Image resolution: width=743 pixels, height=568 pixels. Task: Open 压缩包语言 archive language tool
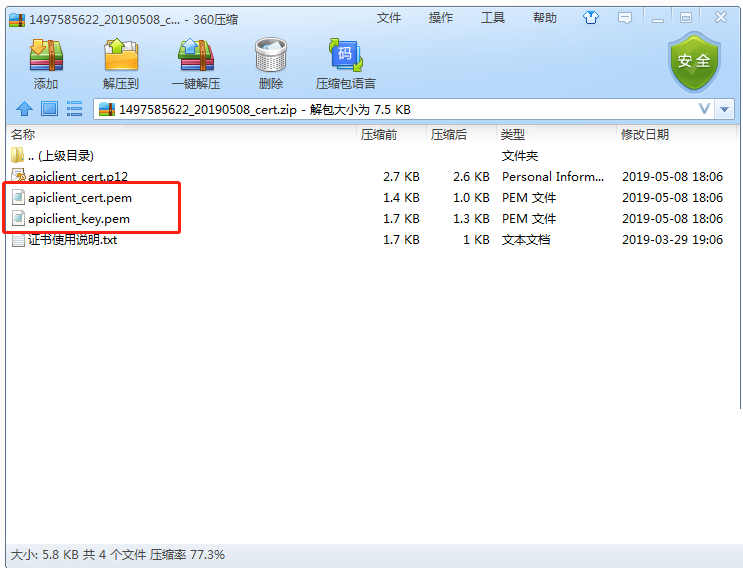point(346,64)
